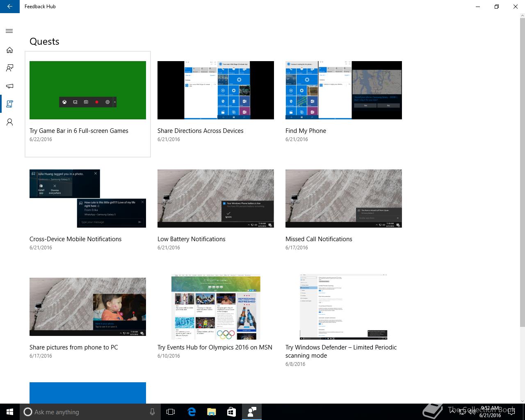Open Feedback section in the sidebar

[x=9, y=68]
